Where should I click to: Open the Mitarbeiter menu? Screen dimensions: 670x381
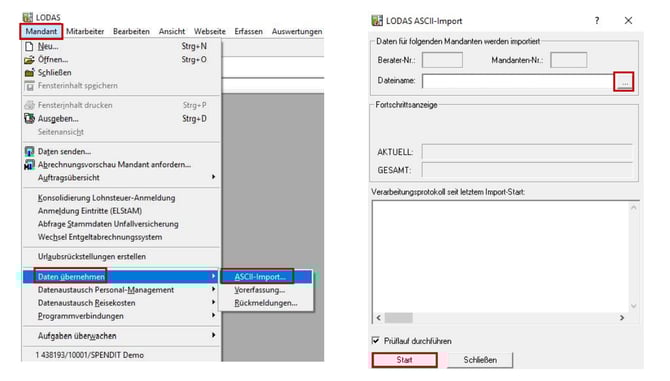pos(85,32)
